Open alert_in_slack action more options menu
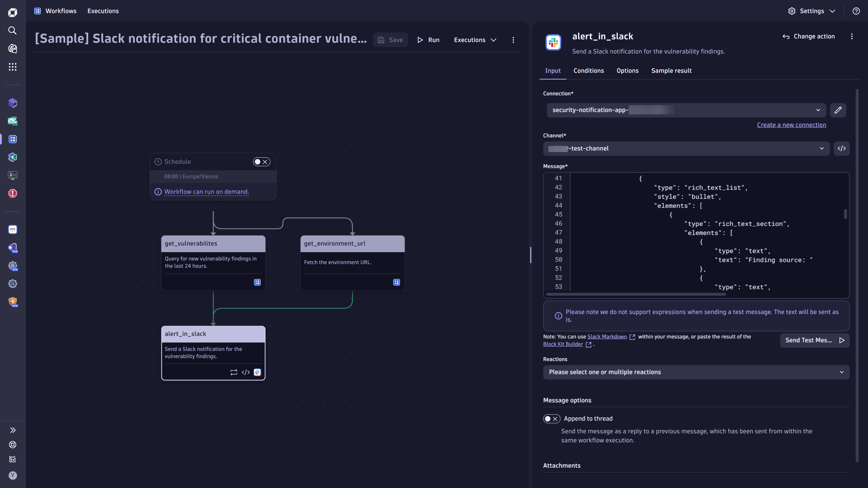Image resolution: width=868 pixels, height=488 pixels. click(852, 36)
